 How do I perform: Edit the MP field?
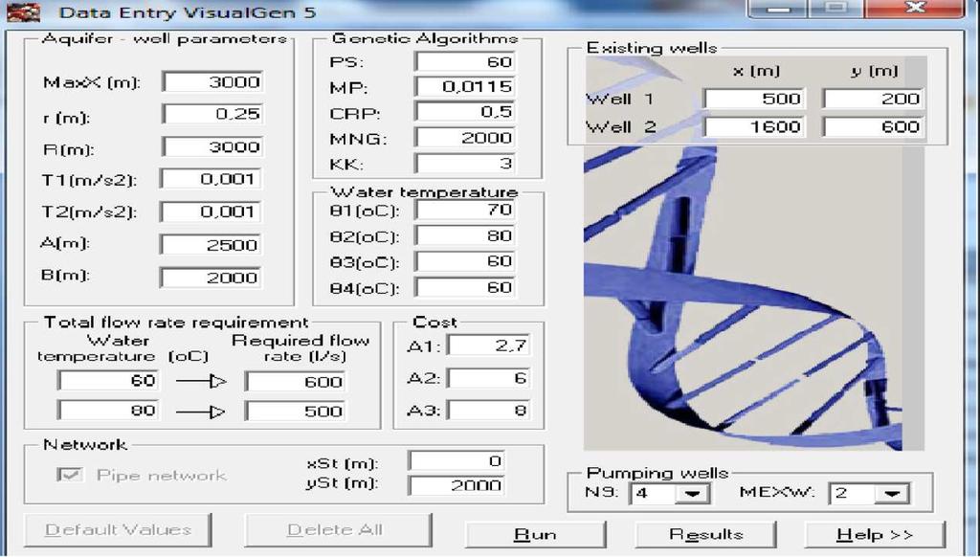click(465, 86)
